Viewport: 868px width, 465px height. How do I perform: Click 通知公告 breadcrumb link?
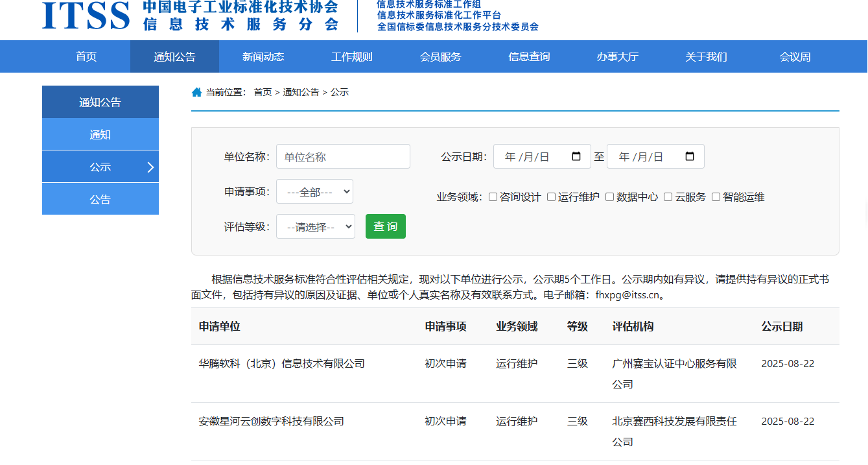click(301, 92)
